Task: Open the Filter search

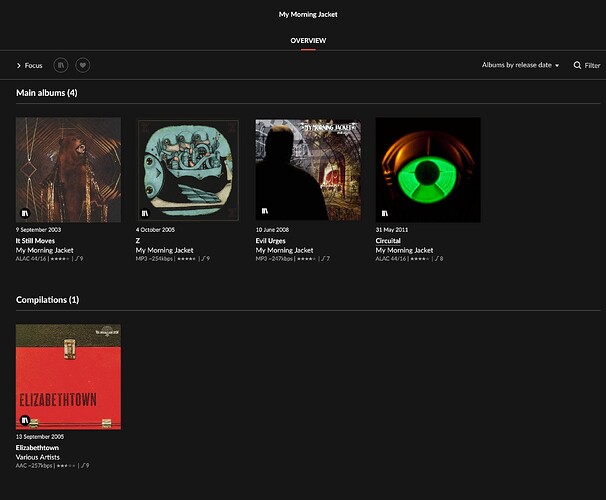Action: tap(587, 65)
